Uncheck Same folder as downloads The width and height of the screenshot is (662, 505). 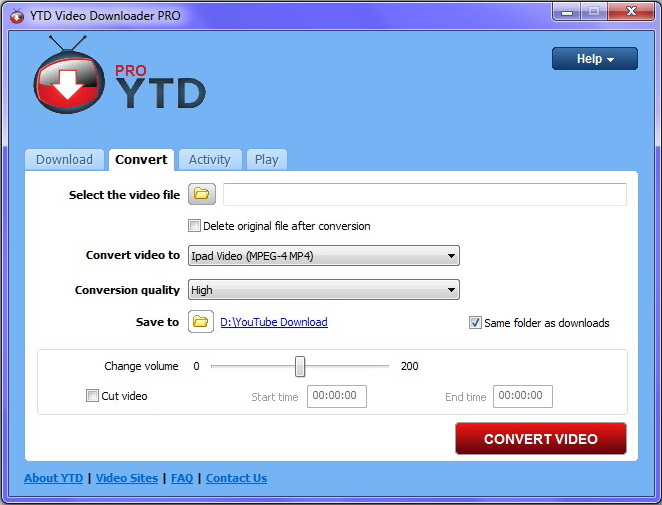pos(475,323)
